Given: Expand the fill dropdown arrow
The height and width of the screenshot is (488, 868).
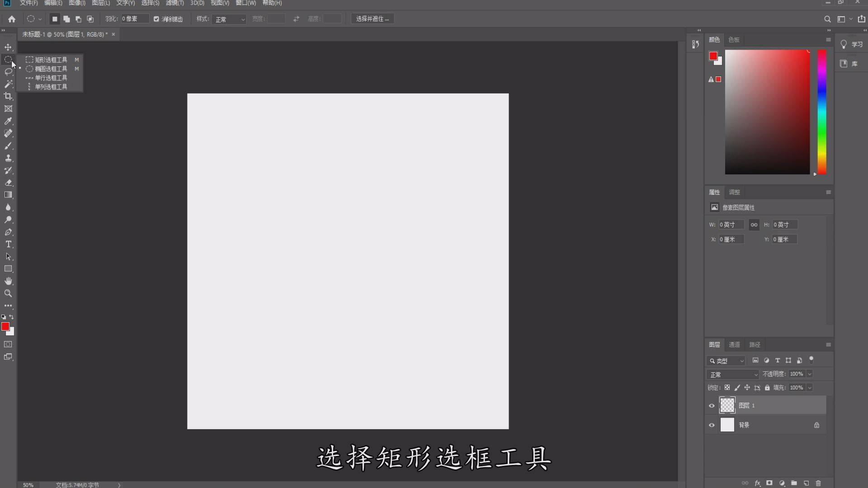Looking at the screenshot, I should coord(810,388).
